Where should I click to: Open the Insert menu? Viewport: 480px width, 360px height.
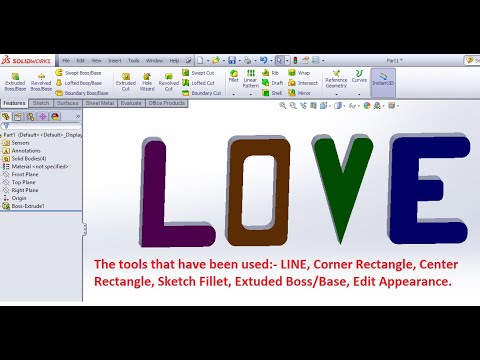coord(115,61)
